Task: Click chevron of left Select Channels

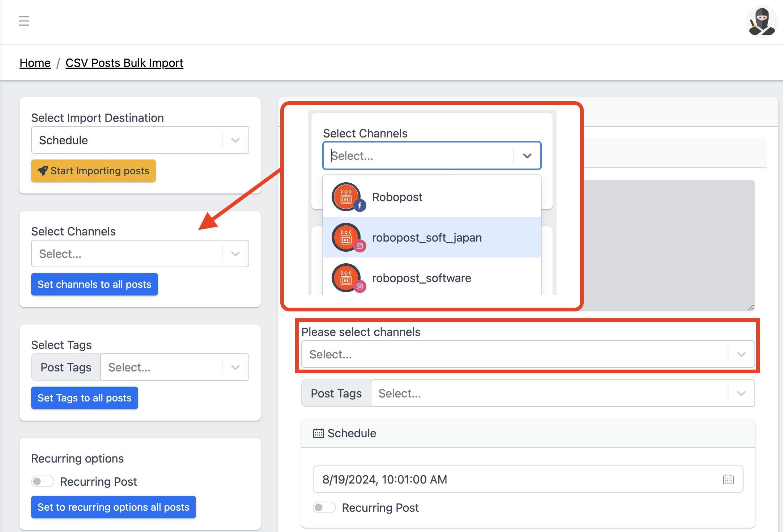Action: pyautogui.click(x=235, y=254)
